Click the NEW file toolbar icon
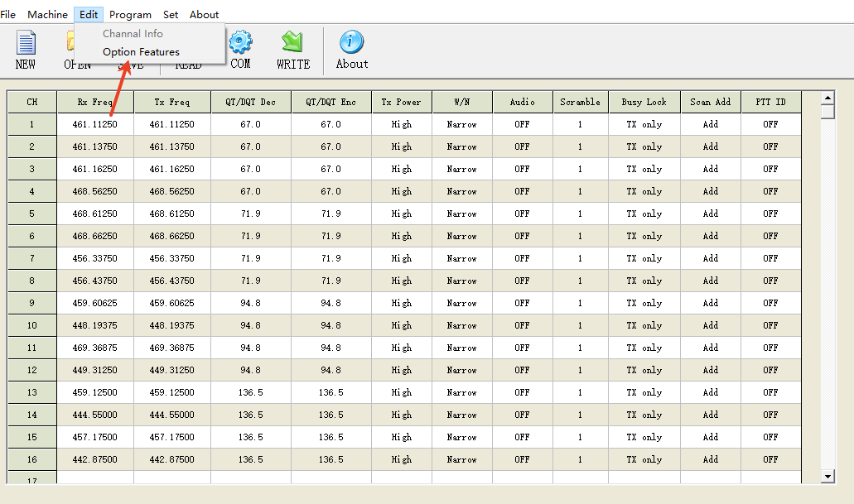Image resolution: width=854 pixels, height=504 pixels. [26, 49]
